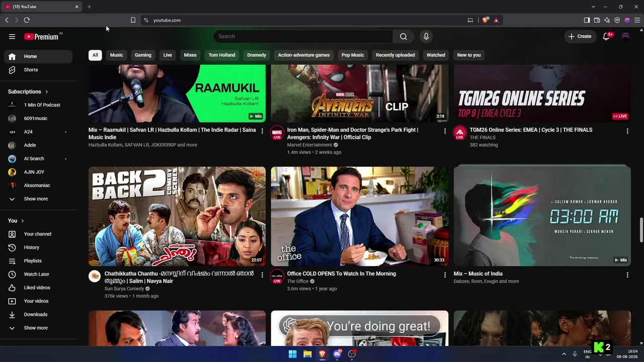The image size is (644, 362).
Task: Open the 03:00 AM mix thumbnail
Action: (542, 216)
